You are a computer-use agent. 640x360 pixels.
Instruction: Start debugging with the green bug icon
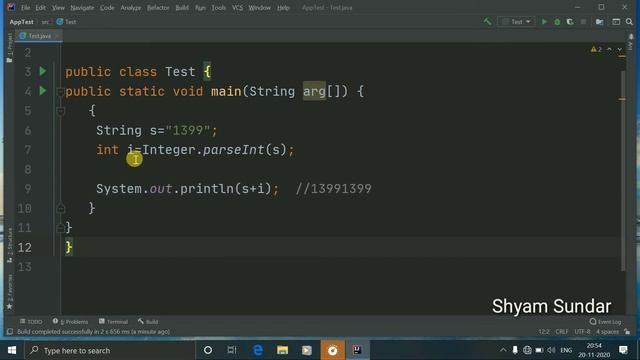tap(557, 22)
